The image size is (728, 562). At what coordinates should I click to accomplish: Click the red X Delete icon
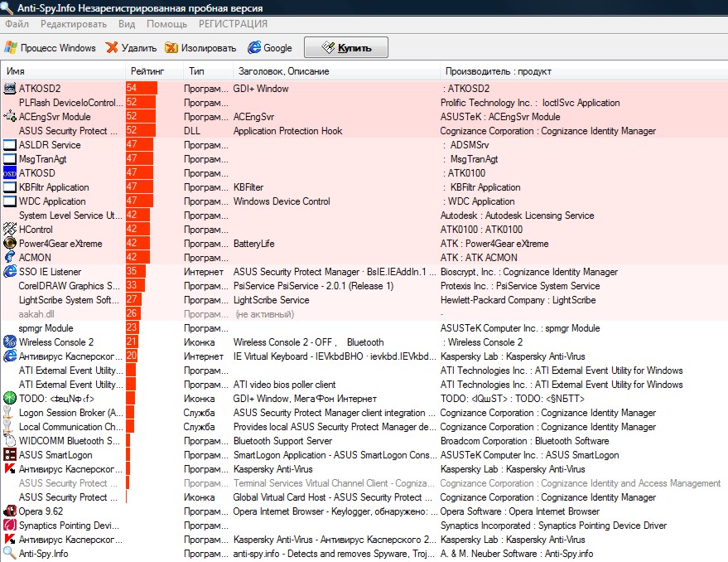click(112, 48)
